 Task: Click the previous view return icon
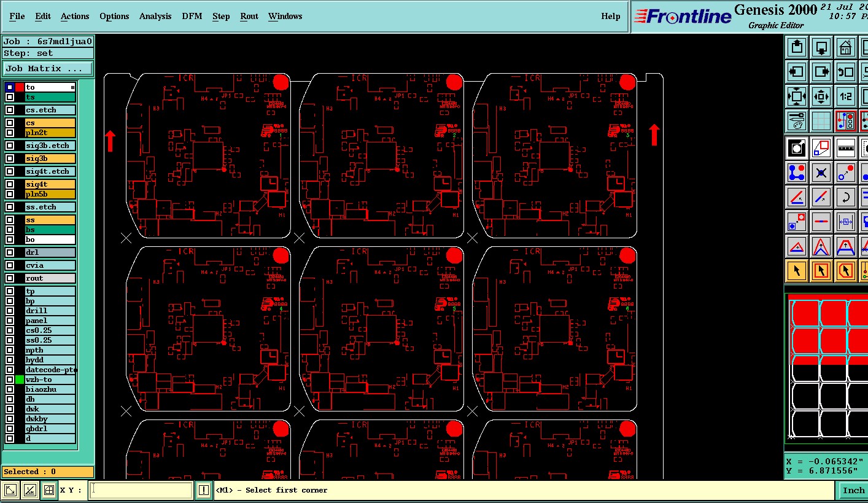coord(846,72)
